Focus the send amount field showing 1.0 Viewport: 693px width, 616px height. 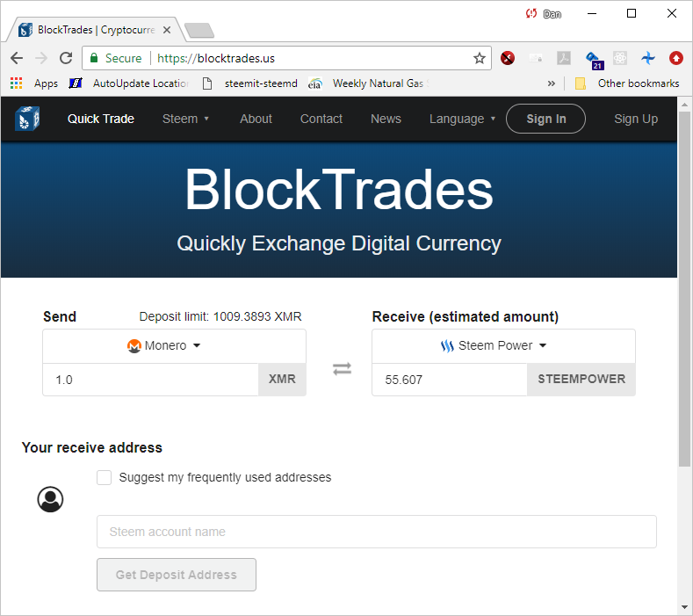click(150, 380)
